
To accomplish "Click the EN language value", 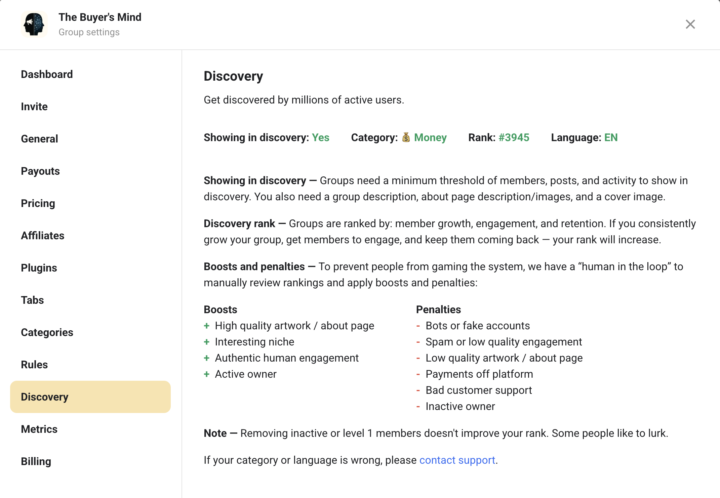I will pos(611,138).
